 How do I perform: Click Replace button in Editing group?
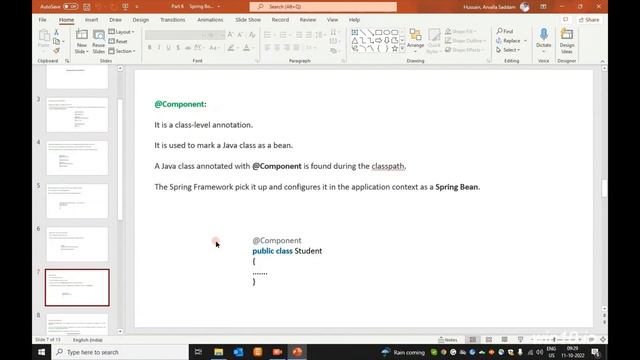pyautogui.click(x=508, y=41)
